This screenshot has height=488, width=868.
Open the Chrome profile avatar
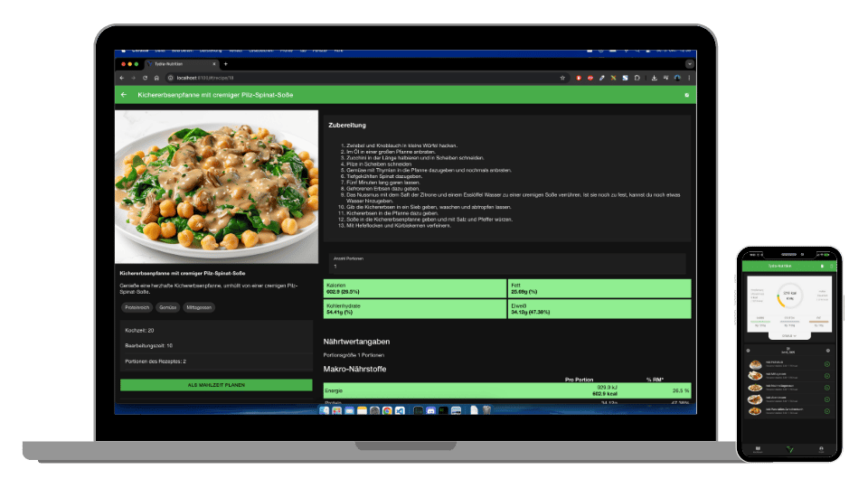[677, 78]
